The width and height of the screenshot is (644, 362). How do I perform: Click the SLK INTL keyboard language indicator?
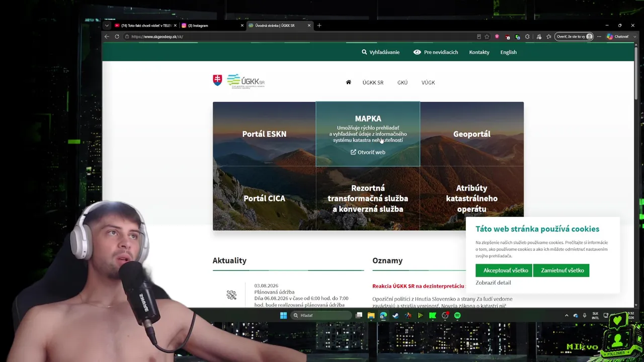tap(595, 315)
